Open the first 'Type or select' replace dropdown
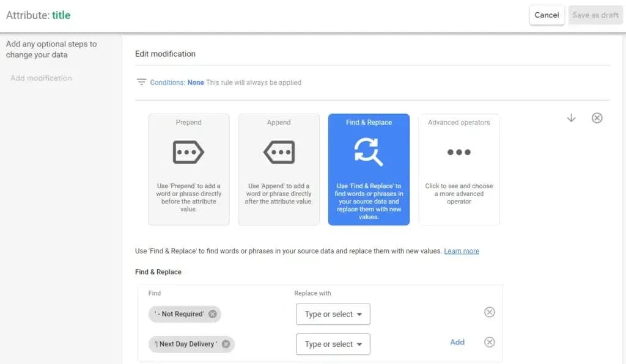 [333, 314]
